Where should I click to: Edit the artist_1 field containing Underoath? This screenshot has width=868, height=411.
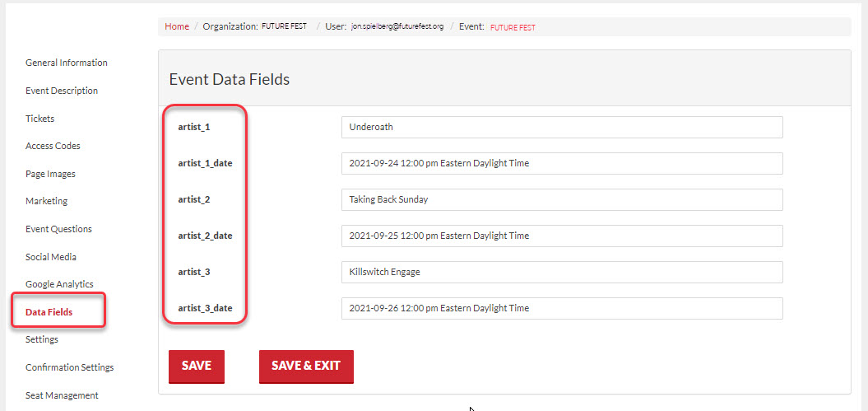coord(562,127)
